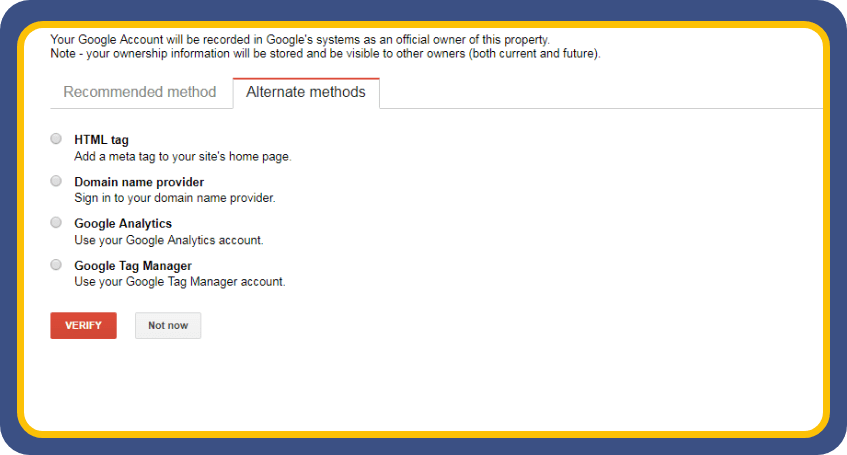Click the 'Note - your ownership information' line
The image size is (847, 455).
(x=325, y=53)
